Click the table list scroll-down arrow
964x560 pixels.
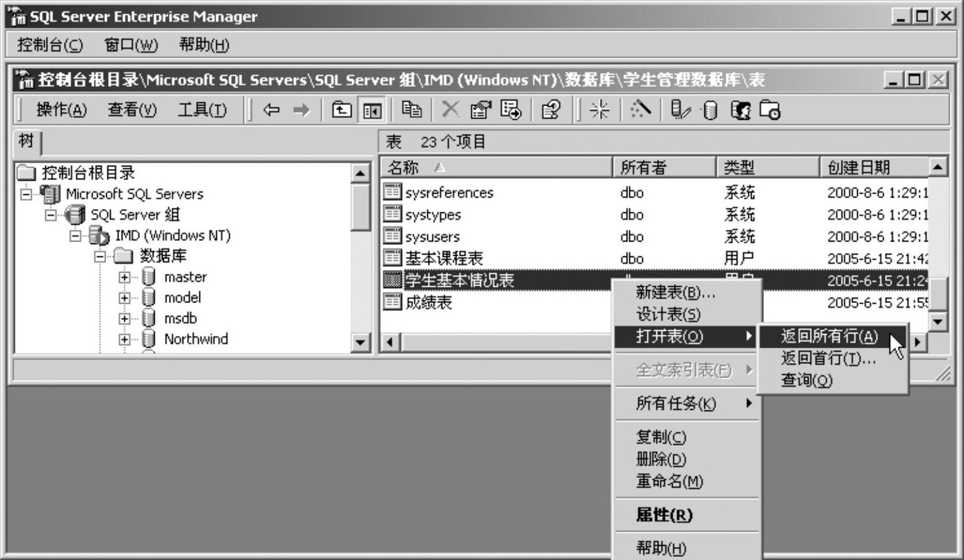(x=938, y=322)
